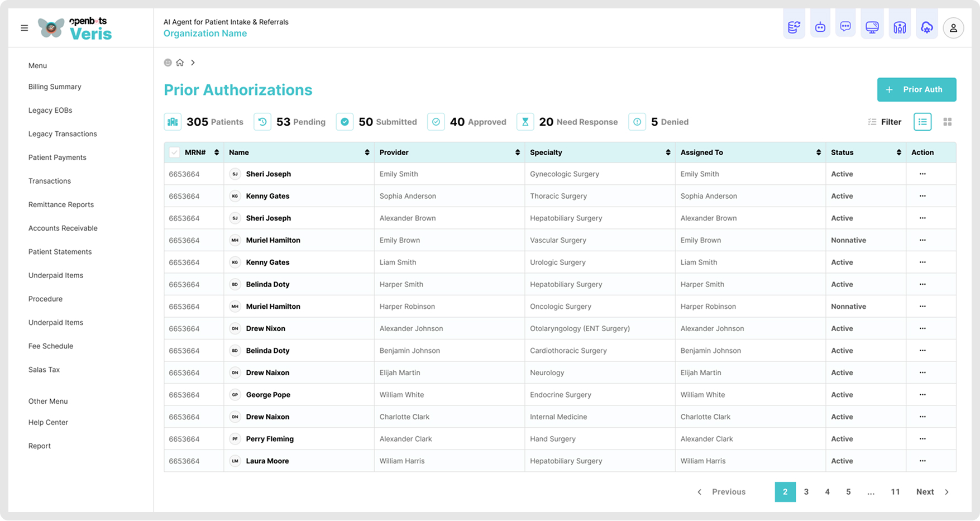Viewport: 980px width, 521px height.
Task: Sort by Specialty column sort arrows
Action: tap(668, 152)
